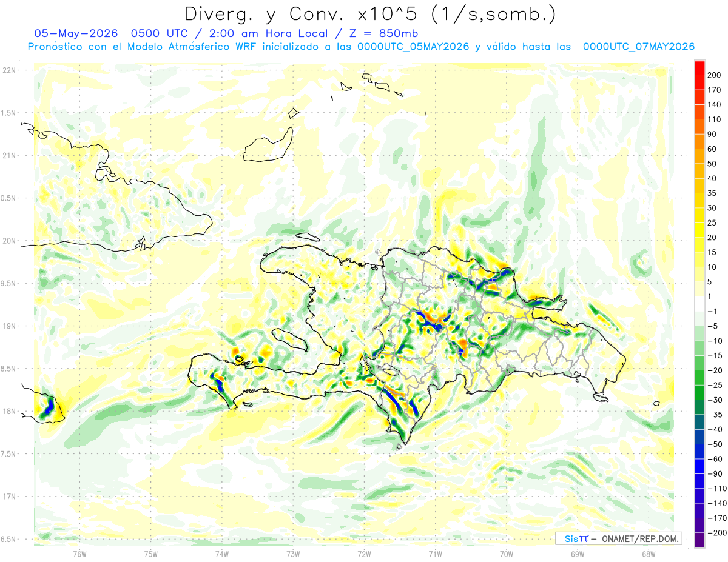Image resolution: width=728 pixels, height=562 pixels.
Task: Click the 72W longitude axis label
Action: [x=364, y=554]
